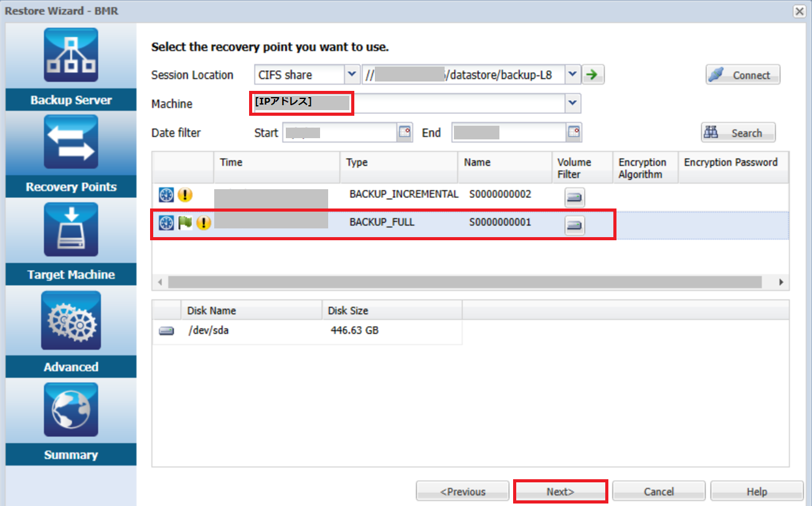Click the green flag icon in BACKUP_FULL row
The height and width of the screenshot is (506, 812).
pos(185,222)
